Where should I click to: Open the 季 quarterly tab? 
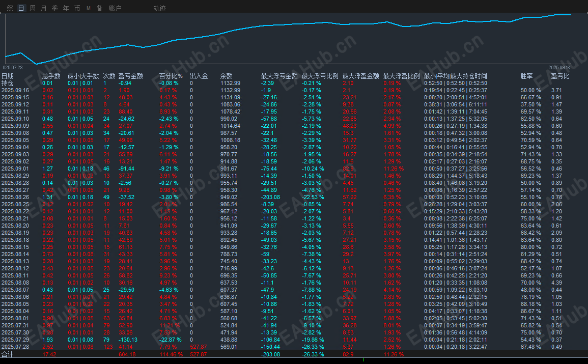55,8
